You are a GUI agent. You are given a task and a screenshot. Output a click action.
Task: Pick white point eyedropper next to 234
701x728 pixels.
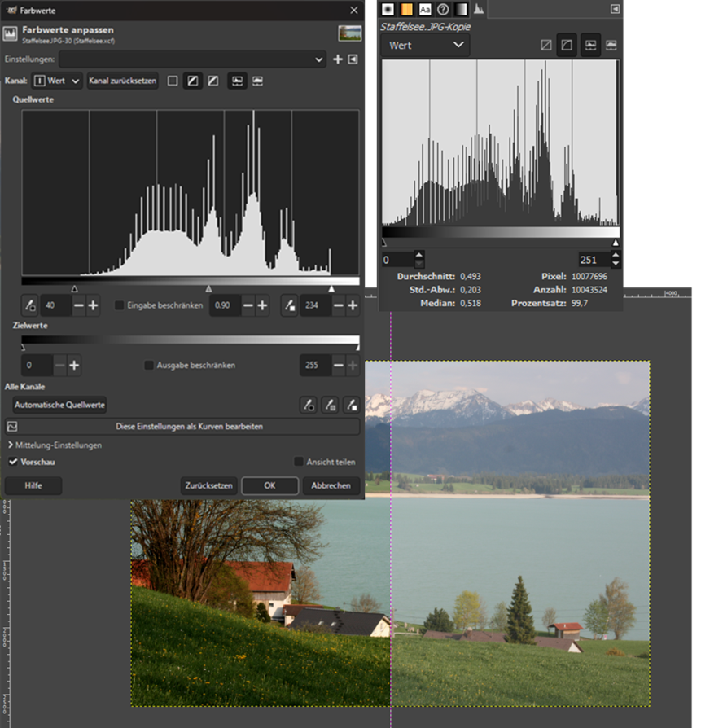click(x=290, y=305)
